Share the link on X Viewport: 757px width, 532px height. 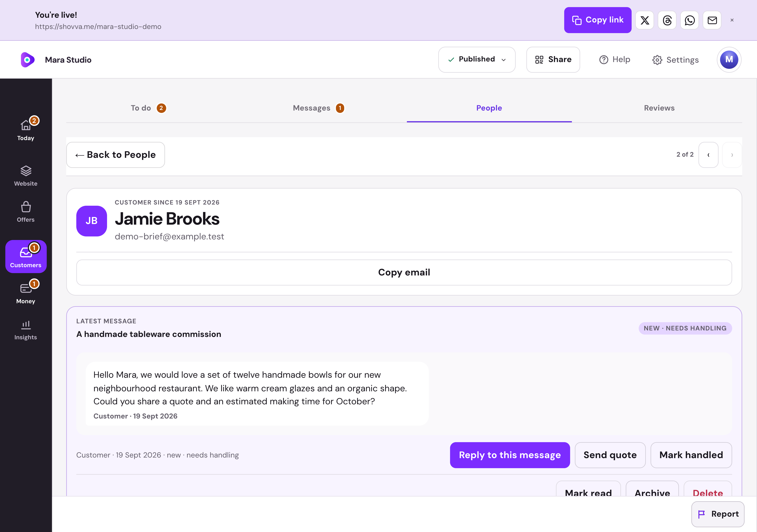point(645,20)
